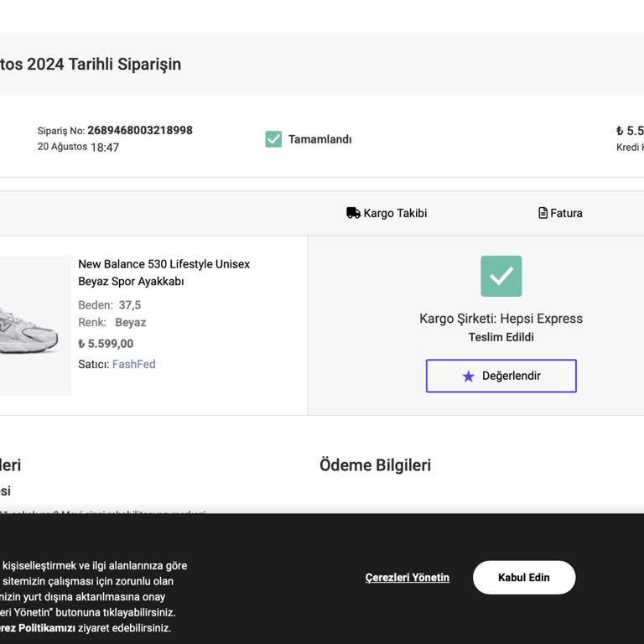This screenshot has height=644, width=644.
Task: Click the Değerlendir rate button
Action: (501, 376)
